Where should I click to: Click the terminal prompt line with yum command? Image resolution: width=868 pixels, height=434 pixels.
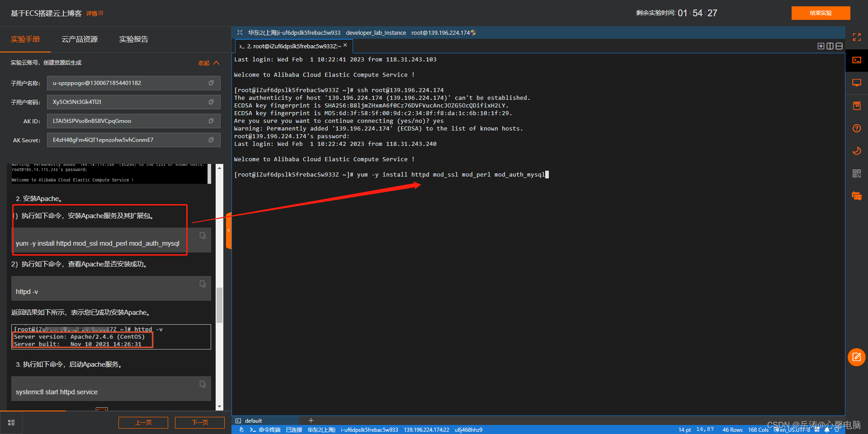[x=391, y=175]
